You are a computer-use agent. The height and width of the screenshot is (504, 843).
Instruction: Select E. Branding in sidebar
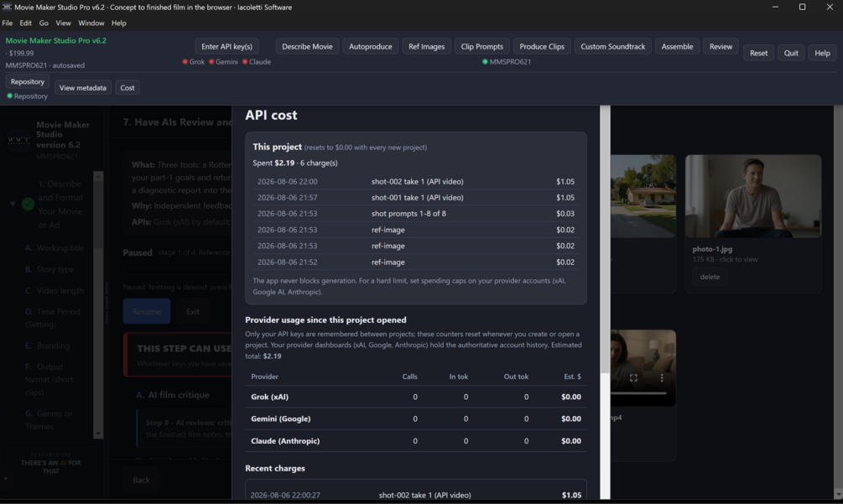[47, 346]
